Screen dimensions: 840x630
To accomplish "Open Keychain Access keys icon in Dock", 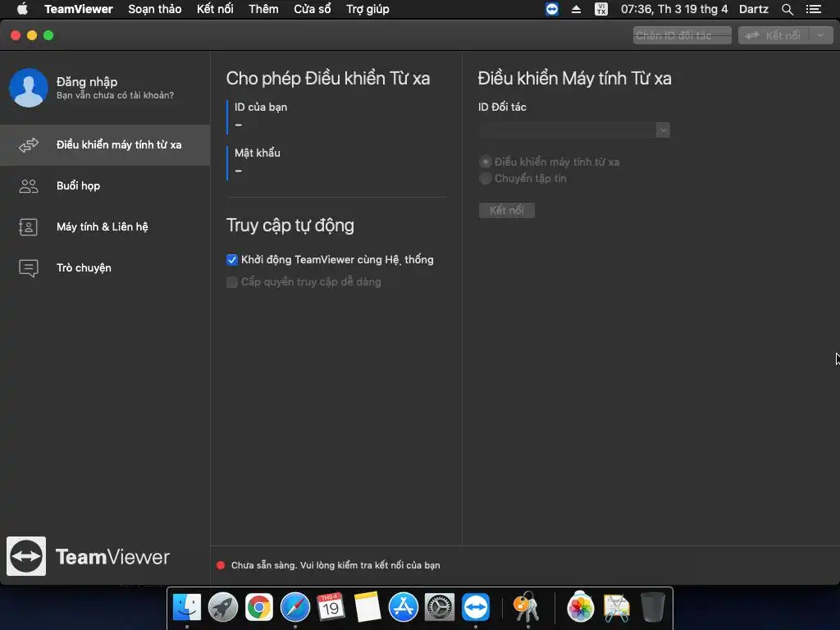I will 527,608.
